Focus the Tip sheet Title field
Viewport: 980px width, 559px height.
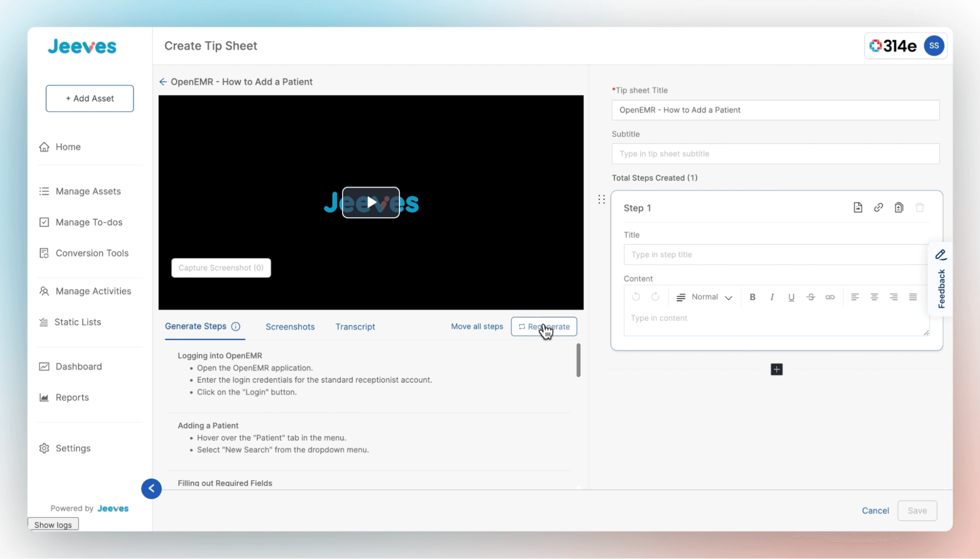click(x=776, y=110)
